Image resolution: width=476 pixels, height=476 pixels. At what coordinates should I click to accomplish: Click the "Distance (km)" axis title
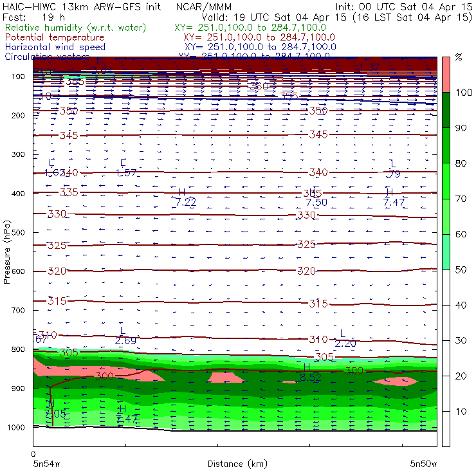pos(237,464)
